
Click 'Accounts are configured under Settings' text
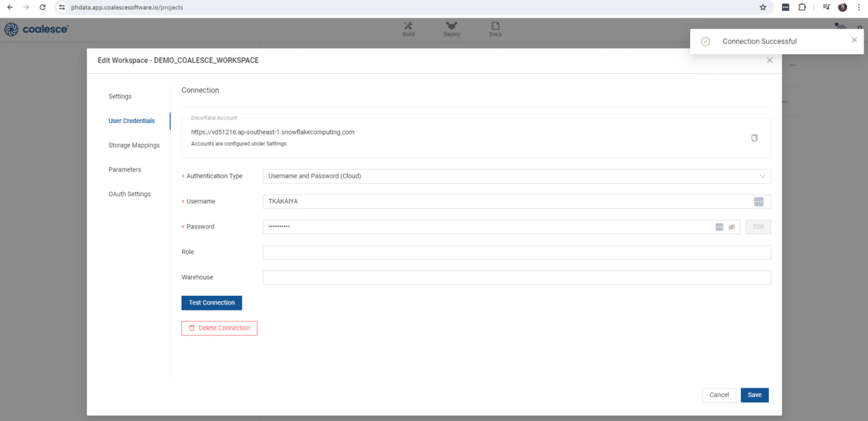click(239, 144)
